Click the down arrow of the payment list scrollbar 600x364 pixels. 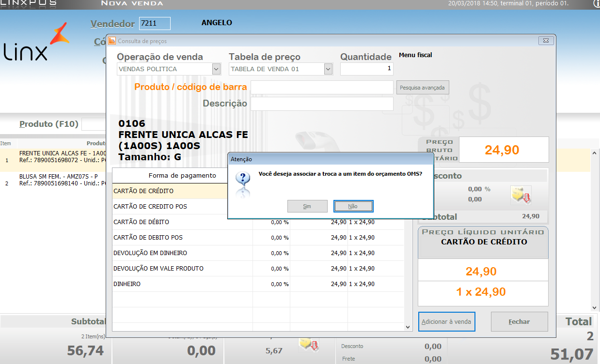click(x=408, y=326)
